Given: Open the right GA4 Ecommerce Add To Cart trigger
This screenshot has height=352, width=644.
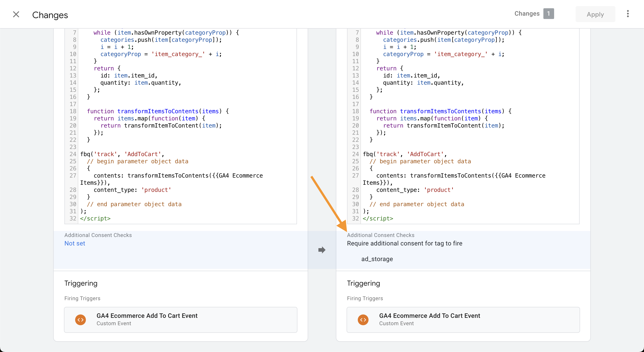Looking at the screenshot, I should click(x=463, y=320).
